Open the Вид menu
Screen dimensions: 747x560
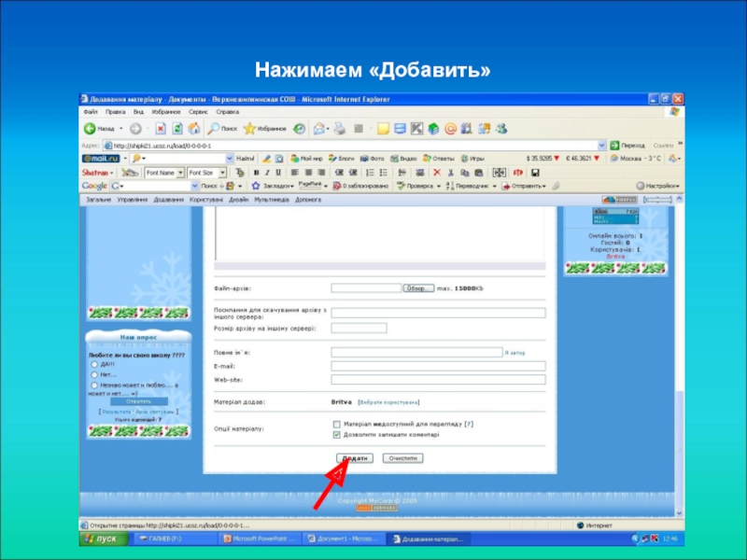[x=138, y=112]
